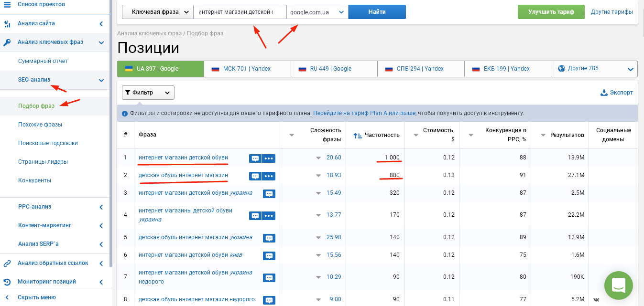The height and width of the screenshot is (306, 644).
Task: Open Страницы-лидеры in sidebar
Action: pos(43,162)
